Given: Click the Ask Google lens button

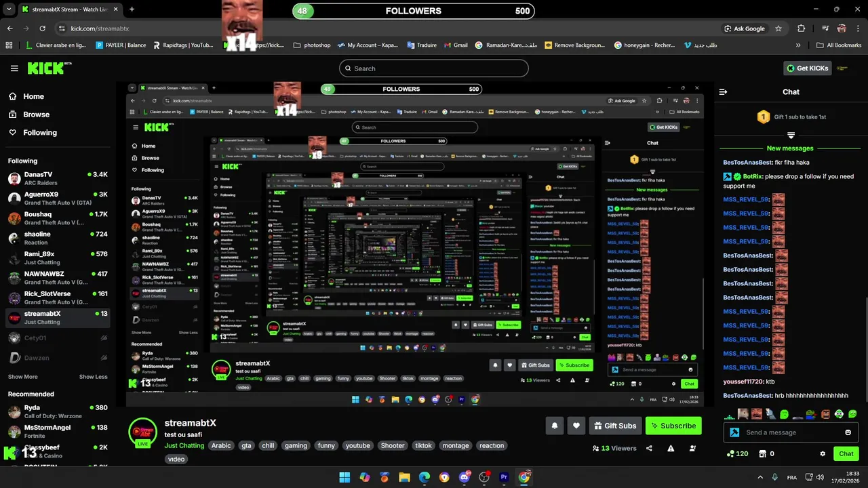Looking at the screenshot, I should click(745, 28).
